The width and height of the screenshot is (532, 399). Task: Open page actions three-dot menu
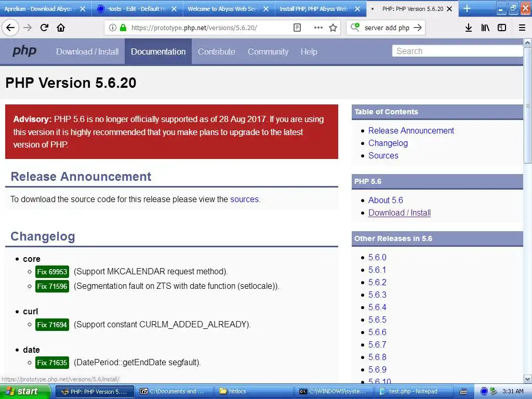point(318,28)
